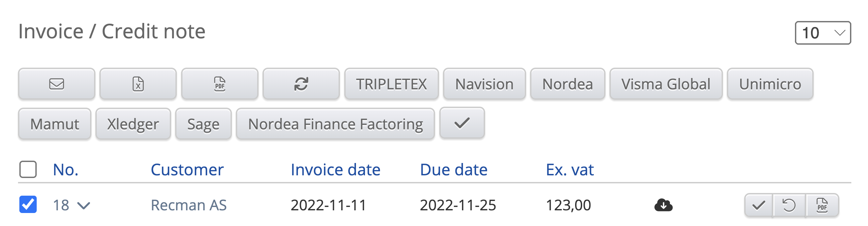Click the refresh sync arrows icon
The image size is (868, 226).
point(301,84)
